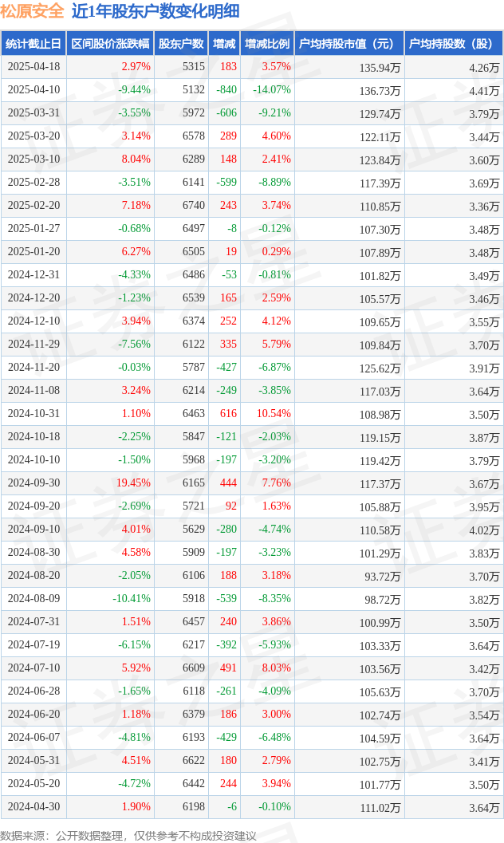Click the 户均持股市值（元） column header

[x=349, y=44]
